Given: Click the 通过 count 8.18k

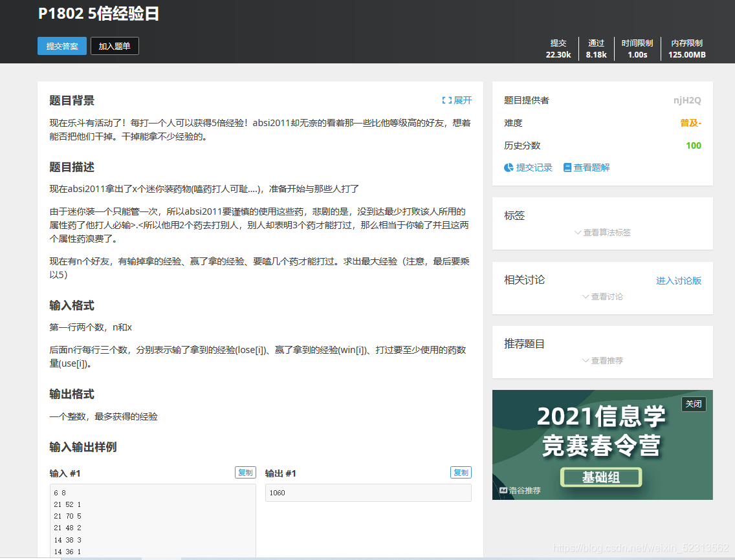Looking at the screenshot, I should 596,54.
